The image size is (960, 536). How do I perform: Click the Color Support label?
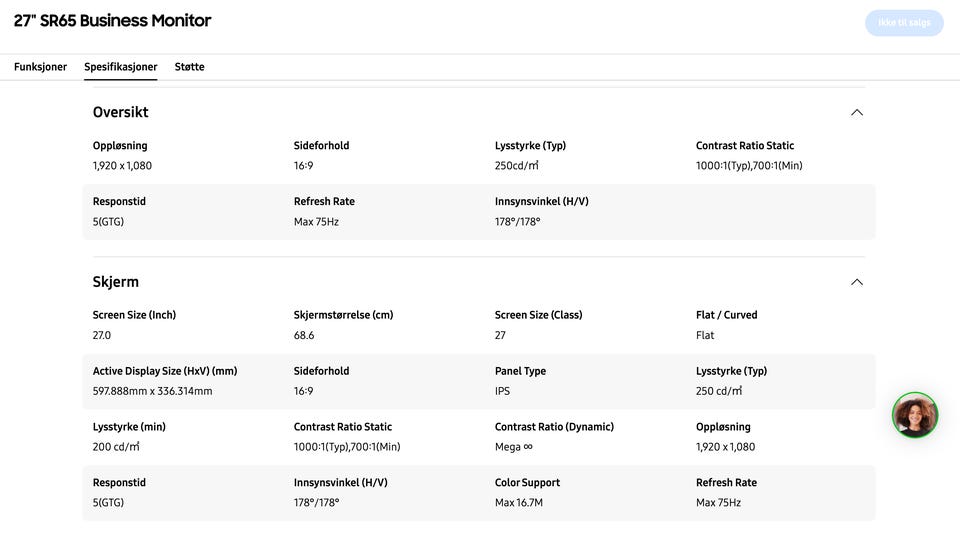coord(527,483)
